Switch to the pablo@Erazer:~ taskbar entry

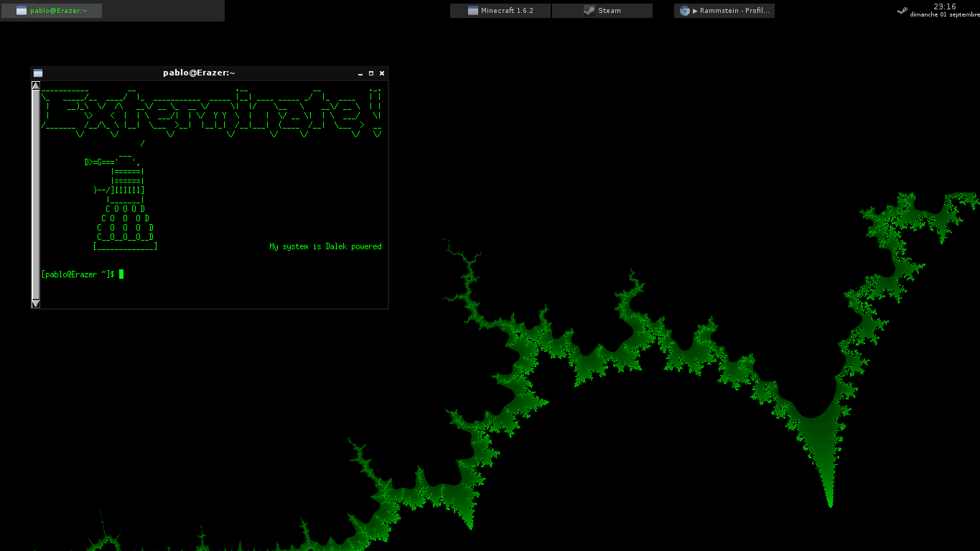coord(52,11)
